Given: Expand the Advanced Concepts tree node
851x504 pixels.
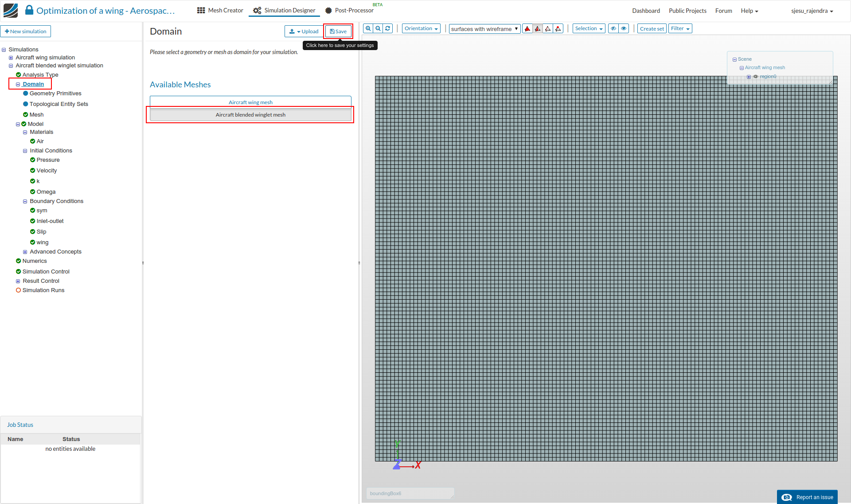Looking at the screenshot, I should click(25, 252).
